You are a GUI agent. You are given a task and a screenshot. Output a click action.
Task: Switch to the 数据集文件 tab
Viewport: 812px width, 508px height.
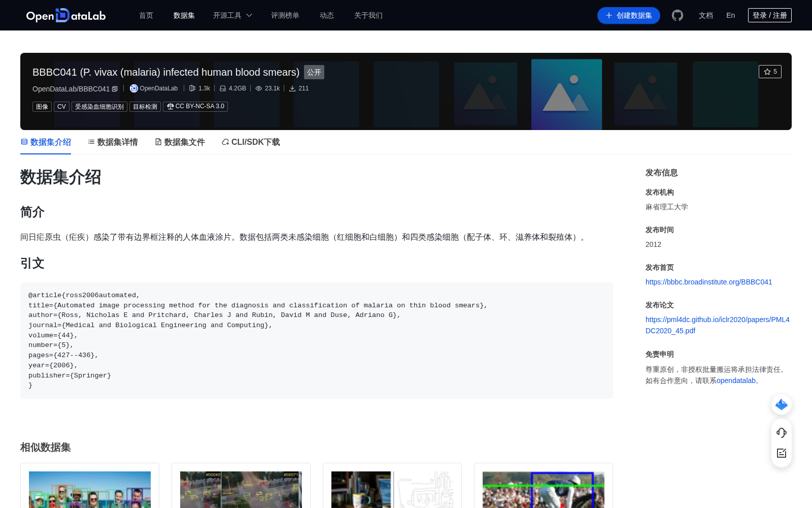coord(180,142)
